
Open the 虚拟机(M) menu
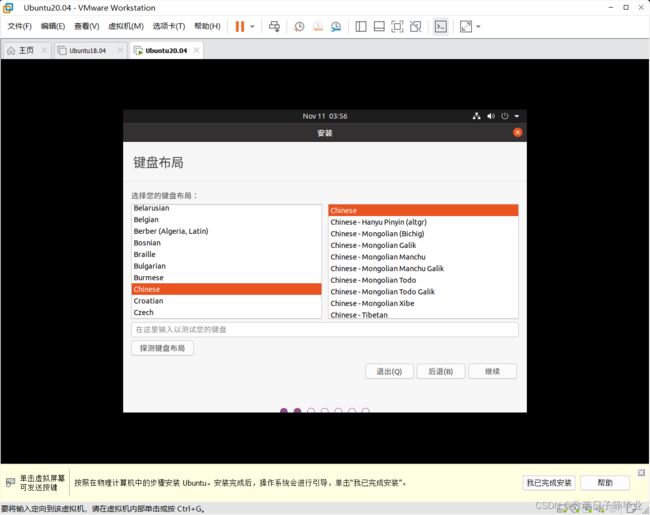[126, 26]
